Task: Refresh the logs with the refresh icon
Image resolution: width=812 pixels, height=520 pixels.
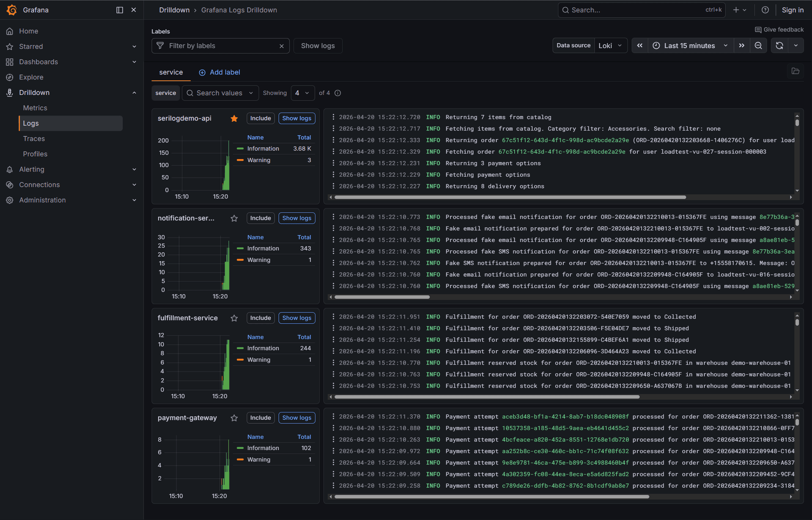Action: click(x=779, y=45)
